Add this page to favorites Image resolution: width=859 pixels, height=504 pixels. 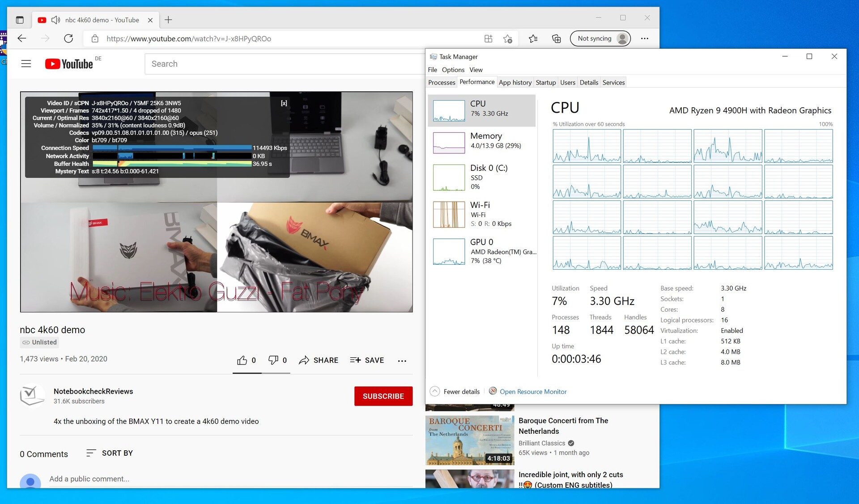pyautogui.click(x=508, y=38)
